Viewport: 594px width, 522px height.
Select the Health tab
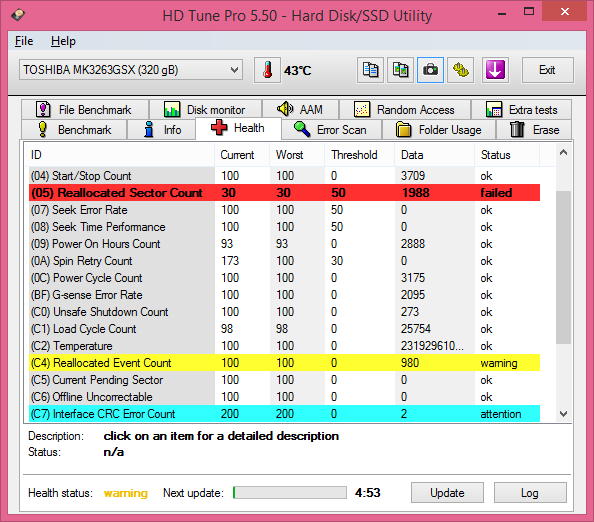coord(238,128)
